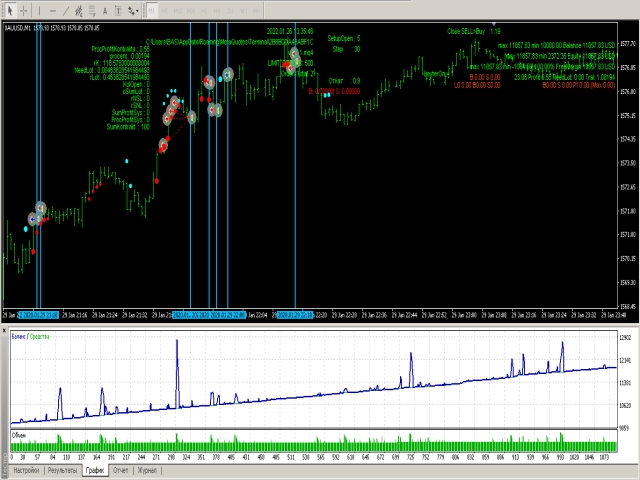Open the Журнал tester tab

(147, 470)
